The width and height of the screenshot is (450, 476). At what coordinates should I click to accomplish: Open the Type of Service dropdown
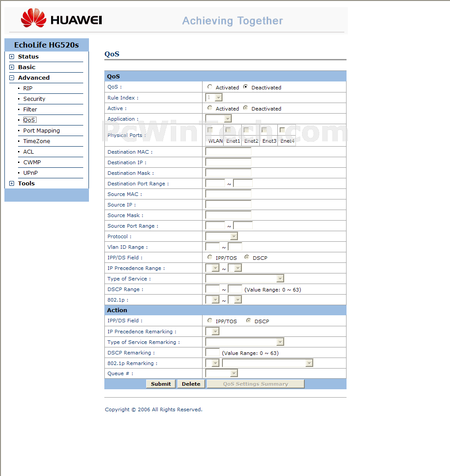tap(245, 278)
